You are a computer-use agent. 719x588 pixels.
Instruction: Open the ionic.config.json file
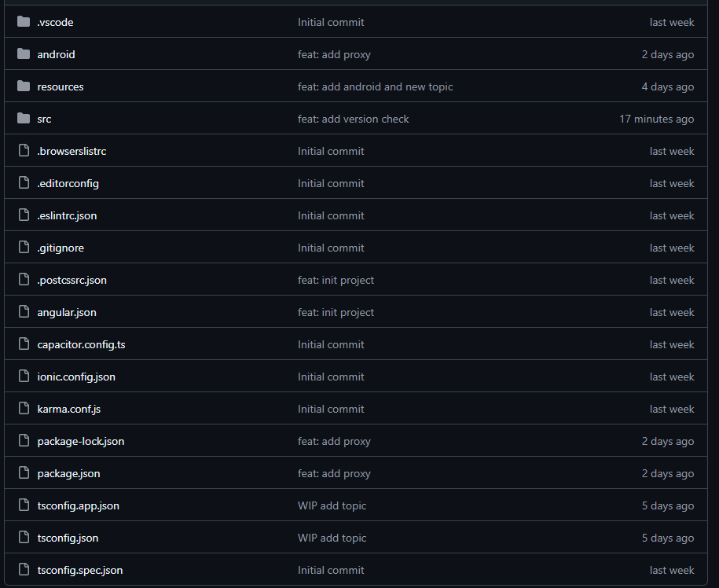[76, 377]
